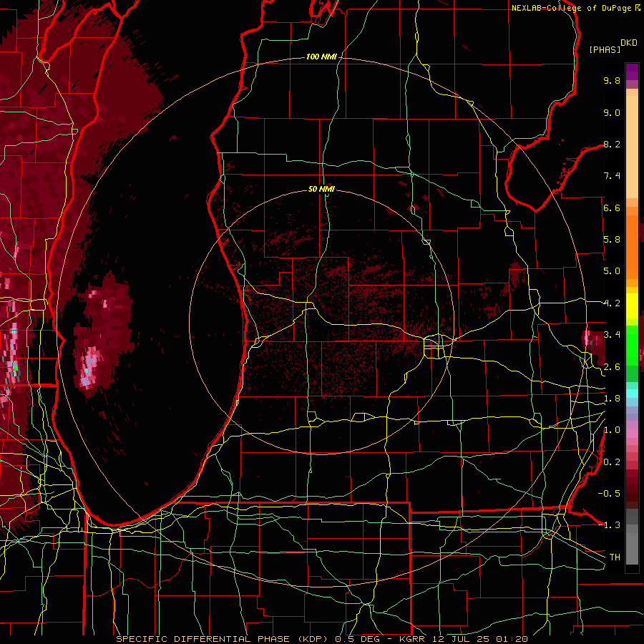644x644 pixels.
Task: Select the 50 NMI range ring label
Action: click(x=321, y=190)
